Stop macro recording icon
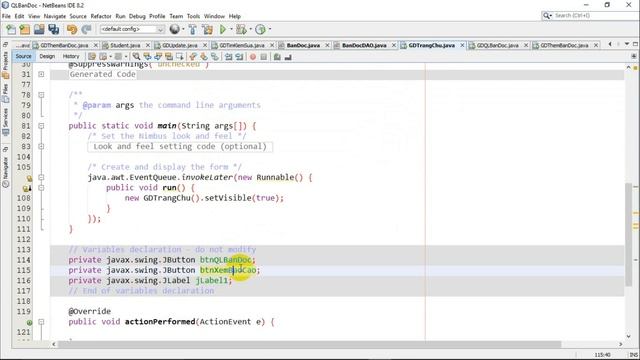This screenshot has height=360, width=640. [264, 57]
